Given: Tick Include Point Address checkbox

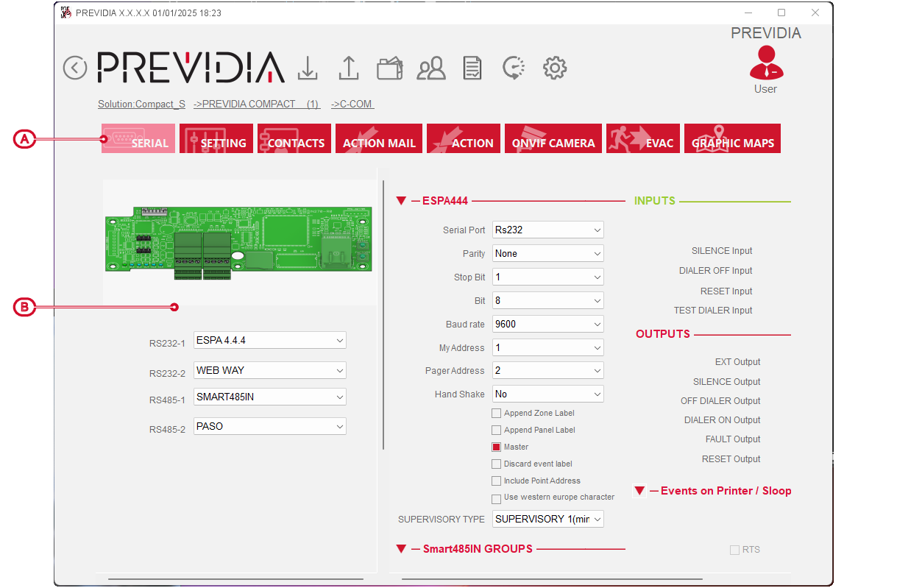Looking at the screenshot, I should point(497,481).
